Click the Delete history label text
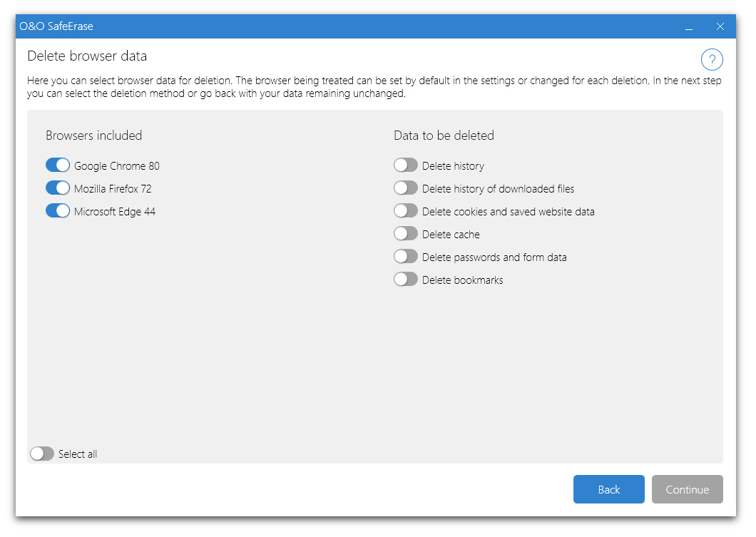 pos(453,166)
